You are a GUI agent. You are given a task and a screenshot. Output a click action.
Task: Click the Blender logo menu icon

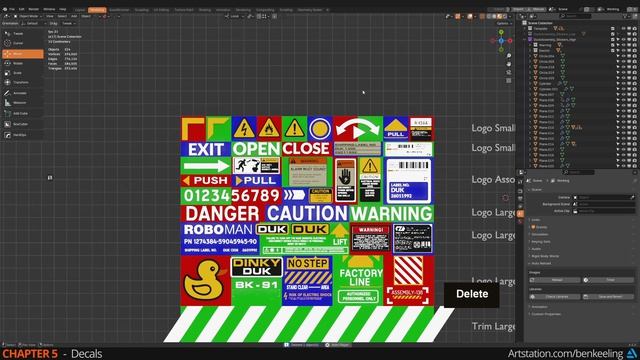(x=5, y=9)
